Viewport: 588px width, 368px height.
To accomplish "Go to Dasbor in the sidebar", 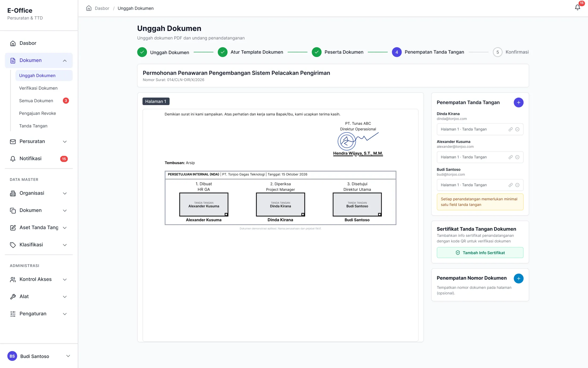I will (39, 43).
